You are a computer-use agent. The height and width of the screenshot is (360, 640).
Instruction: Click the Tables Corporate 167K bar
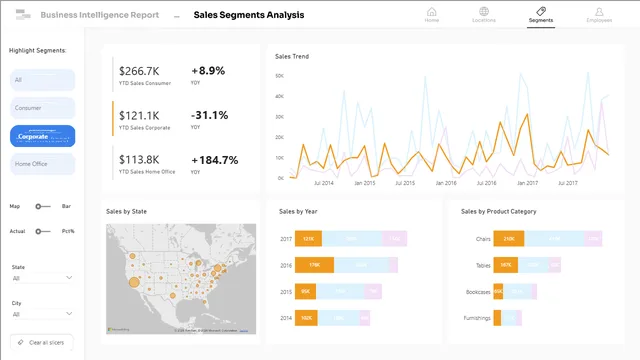506,265
